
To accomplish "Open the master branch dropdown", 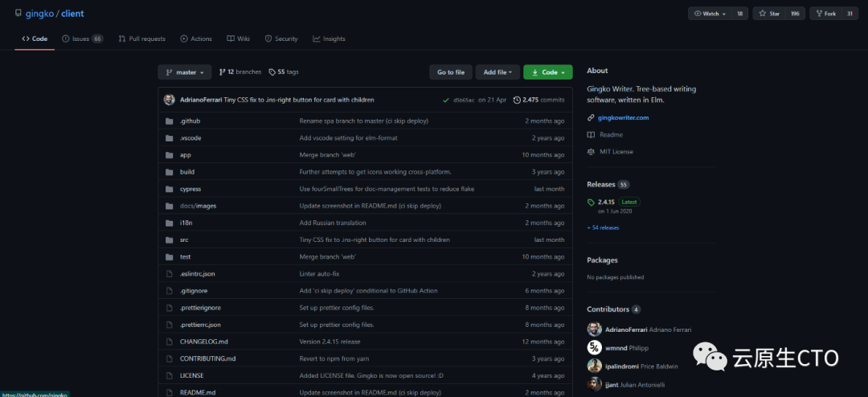I will pos(184,72).
